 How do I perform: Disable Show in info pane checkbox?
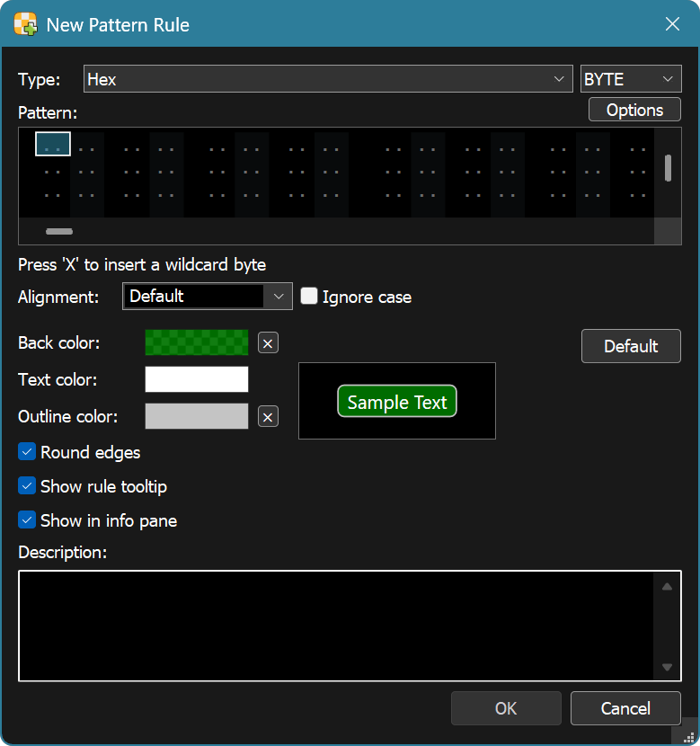[27, 520]
